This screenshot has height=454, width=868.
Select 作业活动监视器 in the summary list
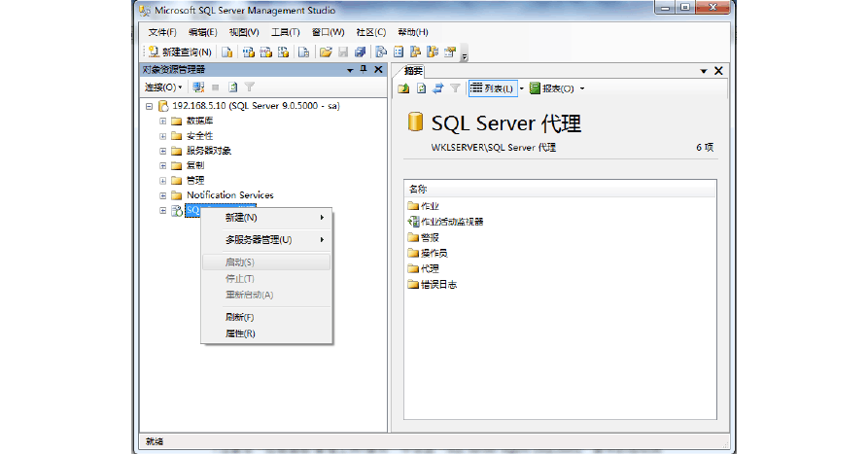[445, 222]
